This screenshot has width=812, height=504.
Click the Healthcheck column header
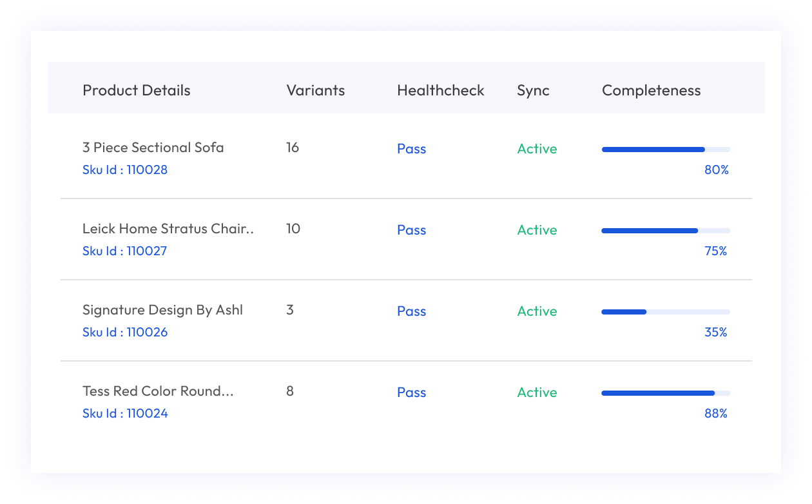440,90
